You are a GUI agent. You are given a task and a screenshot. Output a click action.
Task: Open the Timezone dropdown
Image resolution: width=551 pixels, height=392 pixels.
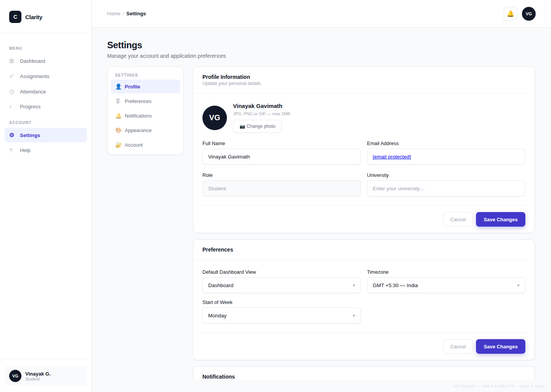(446, 285)
